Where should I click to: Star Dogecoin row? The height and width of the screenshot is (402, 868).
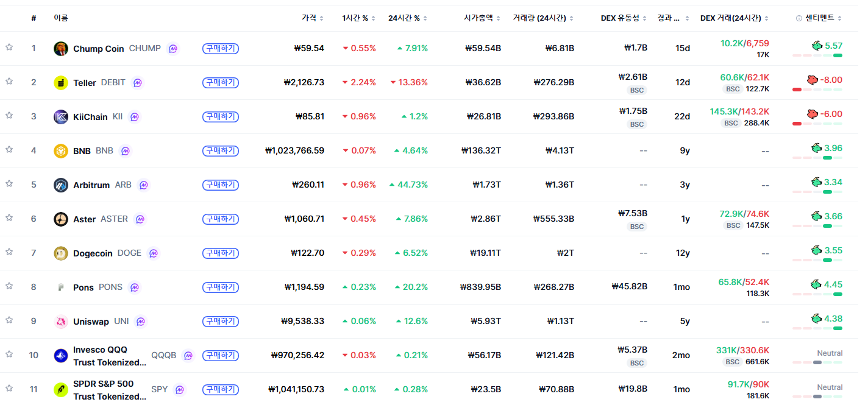coord(9,252)
